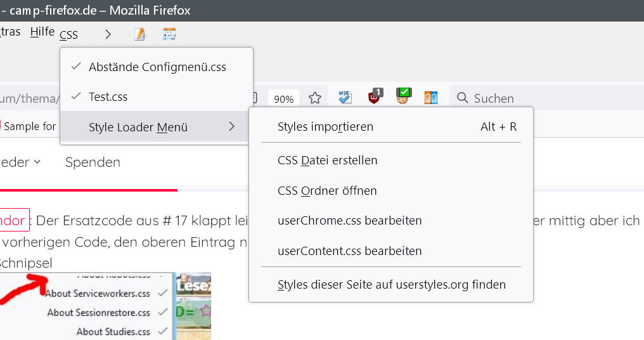Image resolution: width=644 pixels, height=340 pixels.
Task: Click the calendar grid icon in menu bar
Action: pyautogui.click(x=169, y=34)
